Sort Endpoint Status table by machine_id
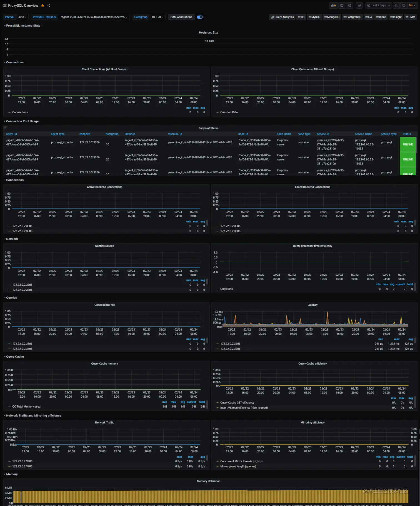 (x=175, y=134)
